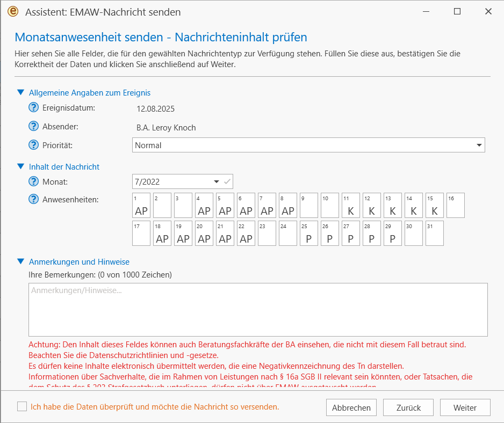504x423 pixels.
Task: Select attendance cell for day 21 marked AP
Action: pyautogui.click(x=225, y=233)
